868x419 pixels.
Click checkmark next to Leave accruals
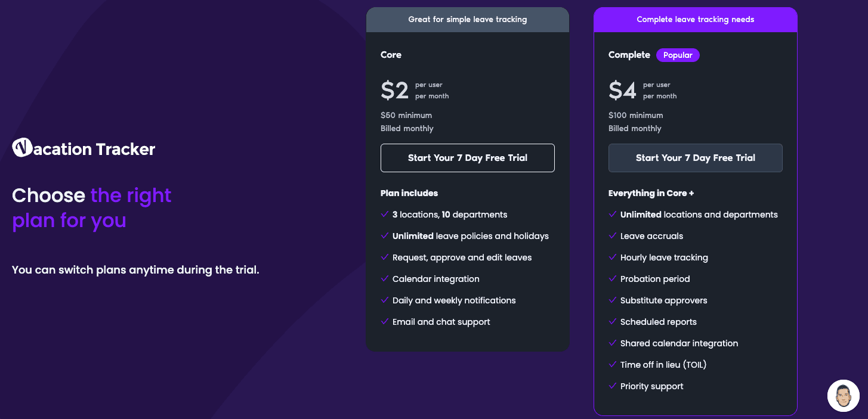click(613, 236)
